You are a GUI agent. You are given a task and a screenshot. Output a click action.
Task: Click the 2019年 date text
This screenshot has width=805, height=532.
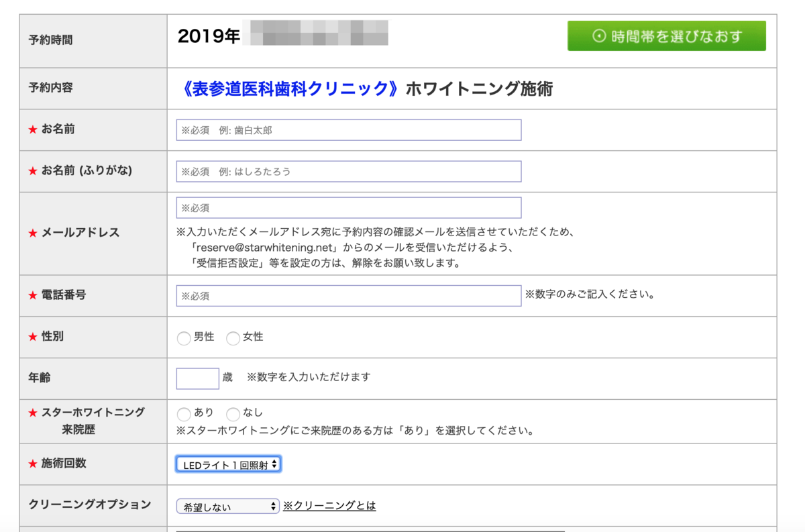point(209,36)
